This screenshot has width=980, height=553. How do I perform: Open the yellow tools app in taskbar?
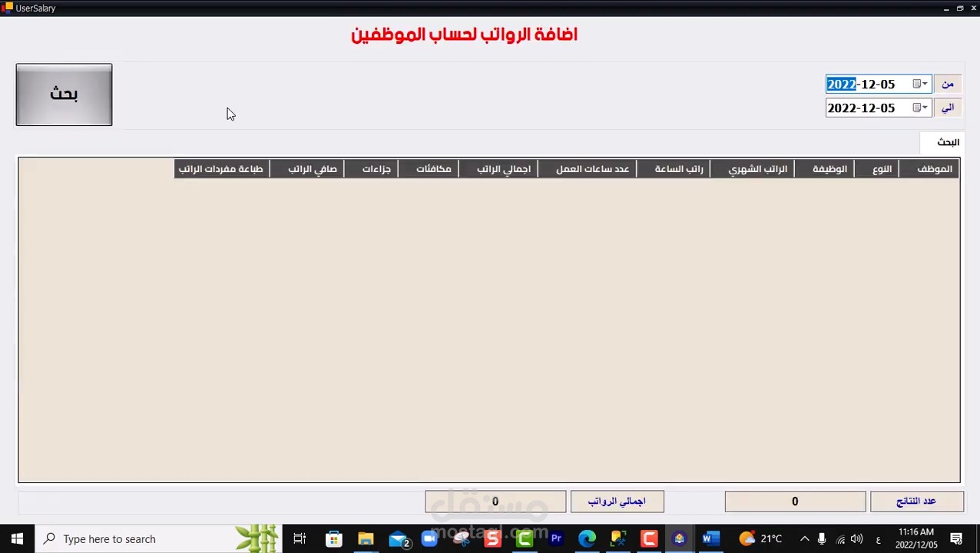point(618,539)
